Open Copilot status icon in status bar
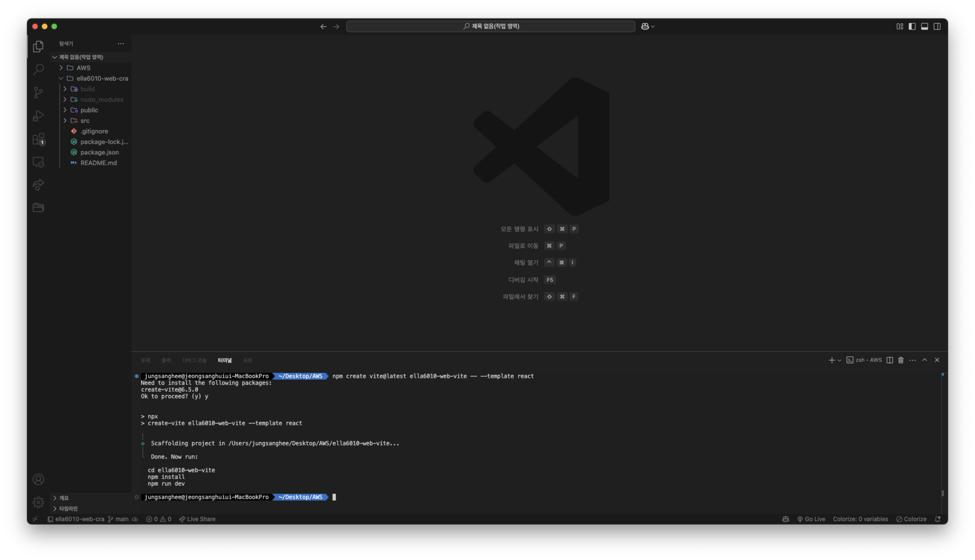975x560 pixels. coord(785,519)
